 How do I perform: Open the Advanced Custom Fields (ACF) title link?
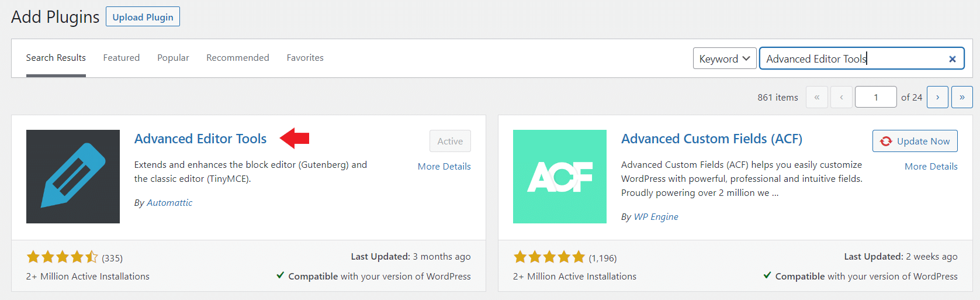(712, 139)
